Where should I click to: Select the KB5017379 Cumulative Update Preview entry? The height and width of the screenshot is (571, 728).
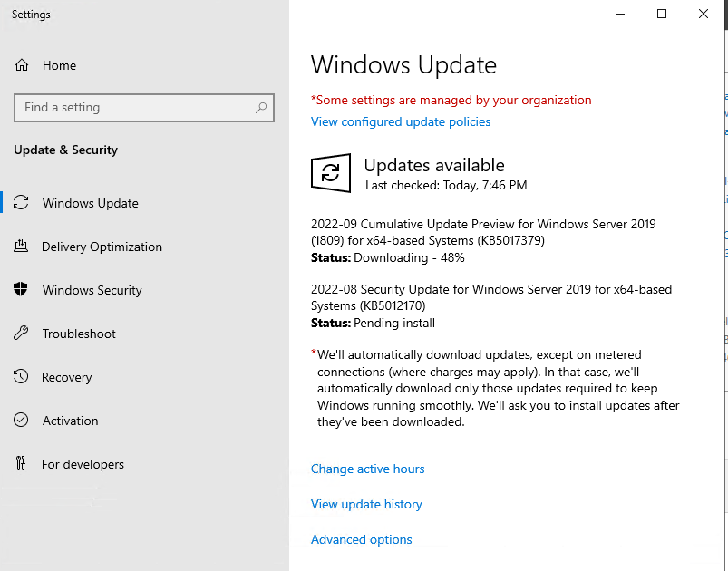click(x=482, y=232)
